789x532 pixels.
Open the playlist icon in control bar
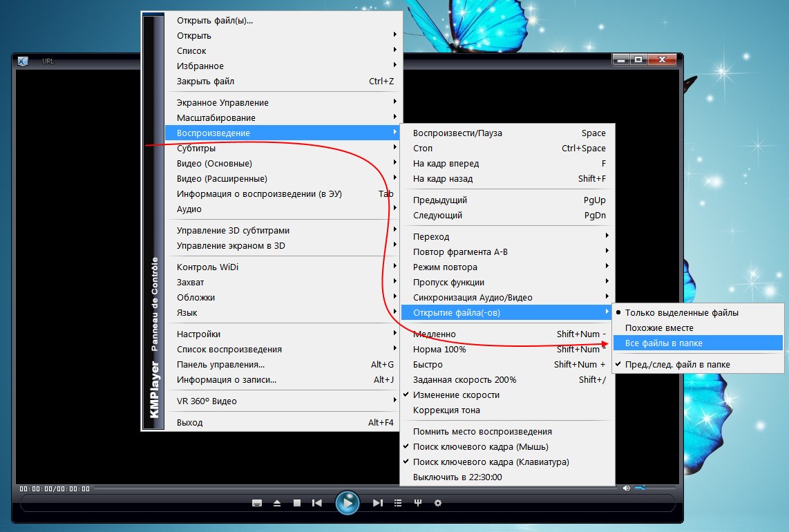tap(397, 503)
